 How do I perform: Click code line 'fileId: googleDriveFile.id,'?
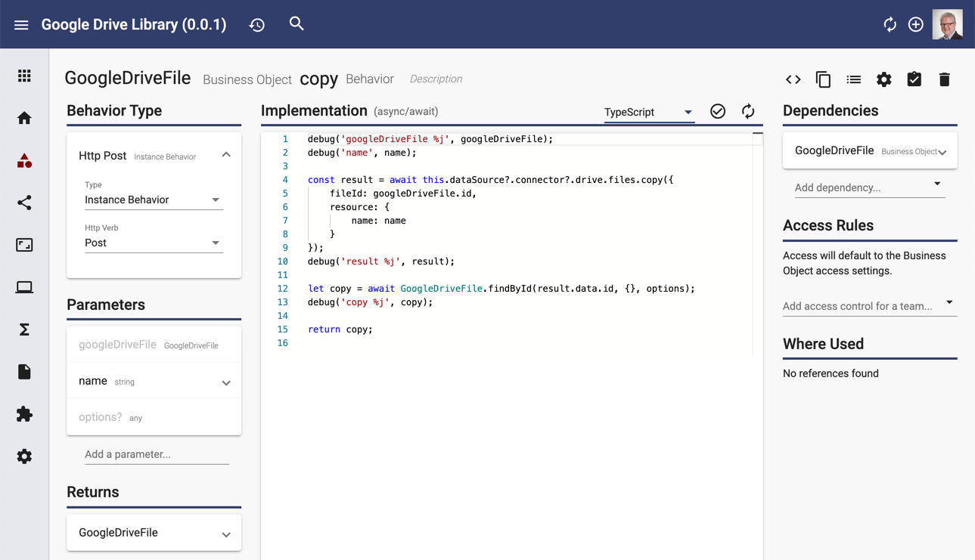pos(403,193)
